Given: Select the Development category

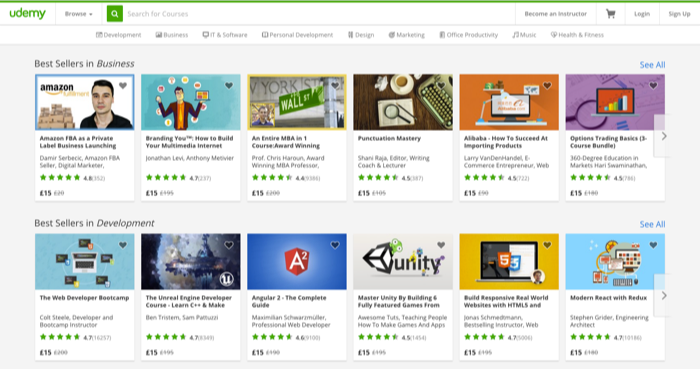Looking at the screenshot, I should 119,35.
